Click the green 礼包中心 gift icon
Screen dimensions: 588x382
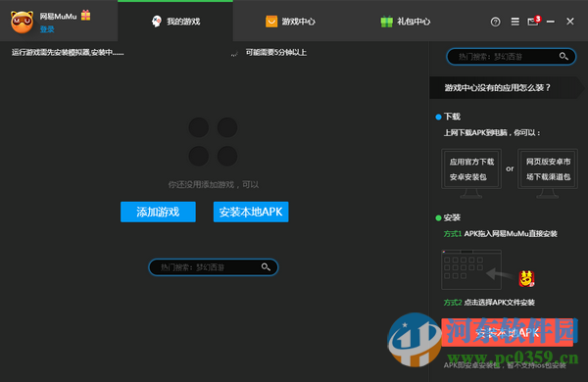387,22
